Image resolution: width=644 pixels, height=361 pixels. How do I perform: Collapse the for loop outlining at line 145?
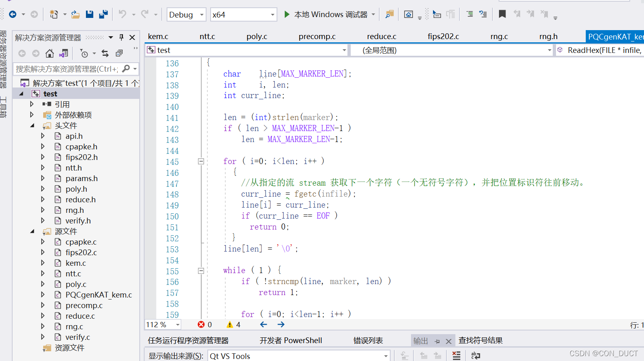(201, 162)
